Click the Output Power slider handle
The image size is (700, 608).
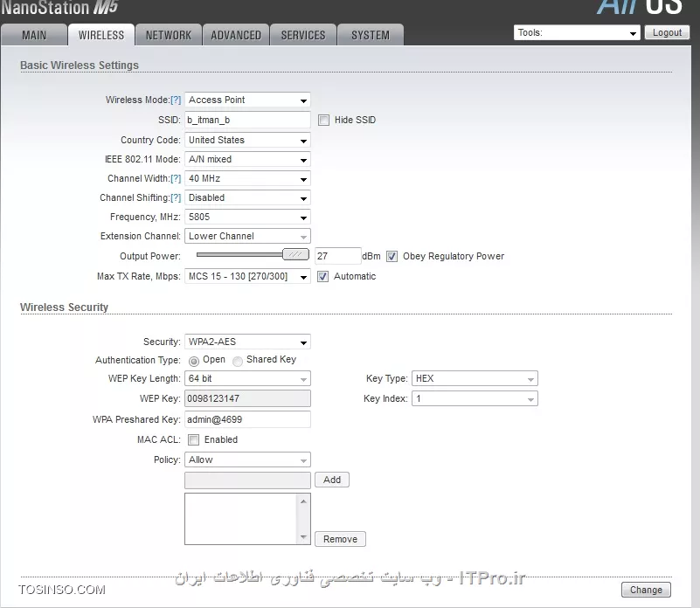(295, 254)
